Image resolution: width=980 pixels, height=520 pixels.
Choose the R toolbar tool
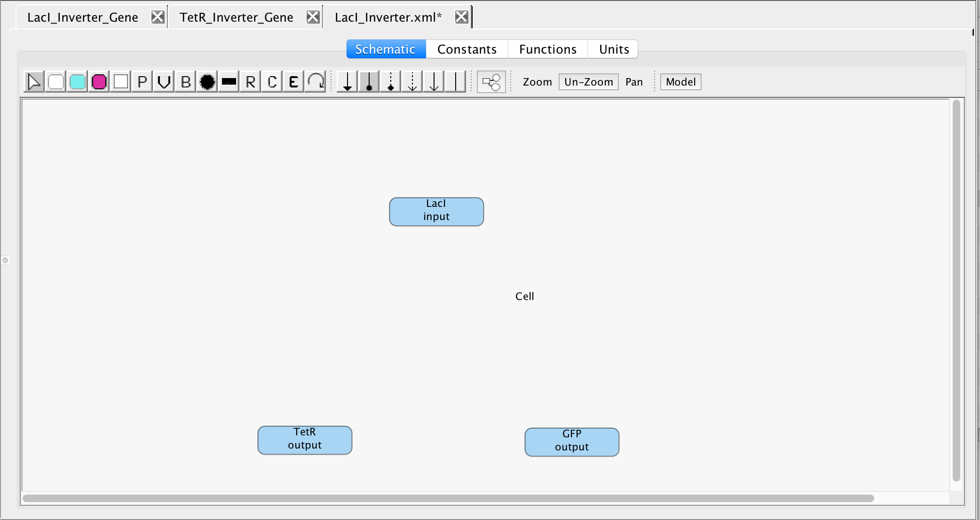pos(250,82)
